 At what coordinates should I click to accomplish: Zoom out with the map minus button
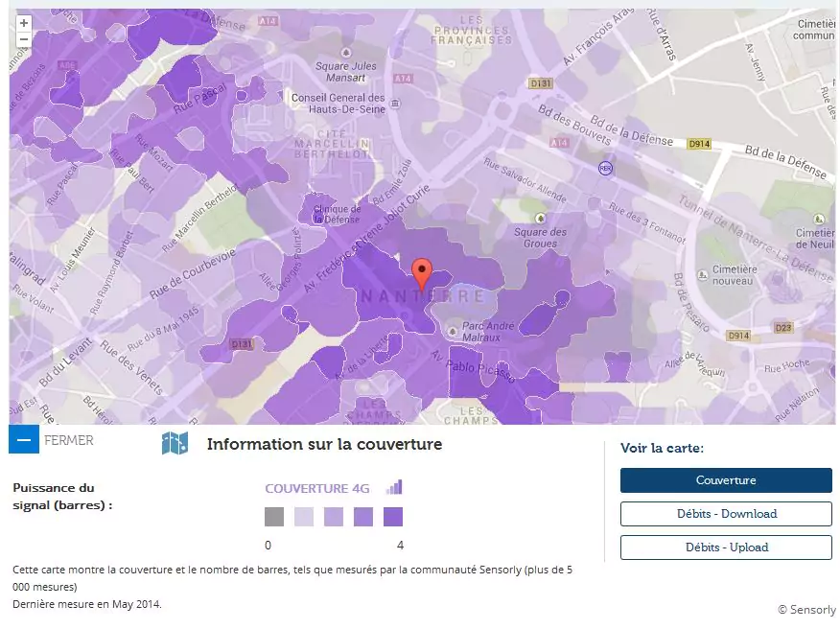(24, 39)
